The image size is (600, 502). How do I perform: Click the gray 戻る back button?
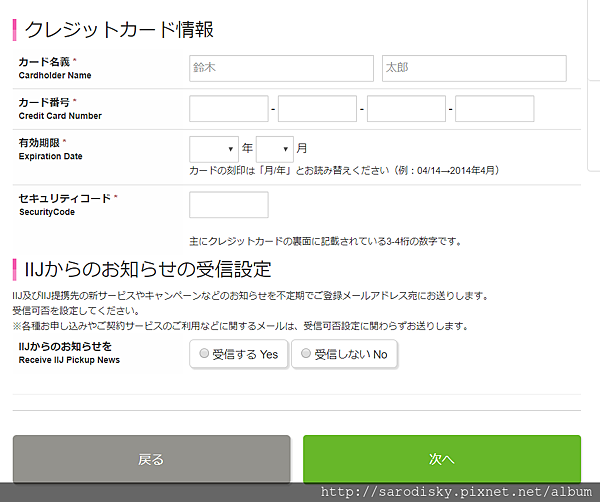[152, 459]
